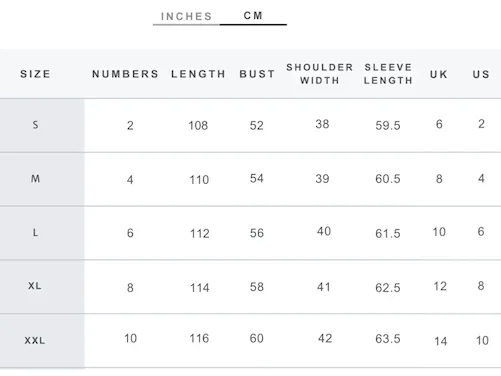Select the CM tab
Viewport: 501px width, 376px height.
253,16
